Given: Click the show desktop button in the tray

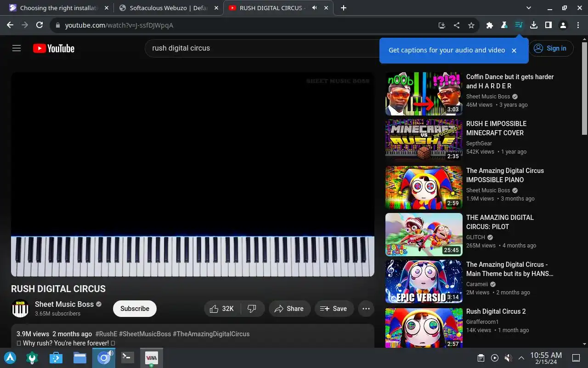Looking at the screenshot, I should (x=576, y=358).
